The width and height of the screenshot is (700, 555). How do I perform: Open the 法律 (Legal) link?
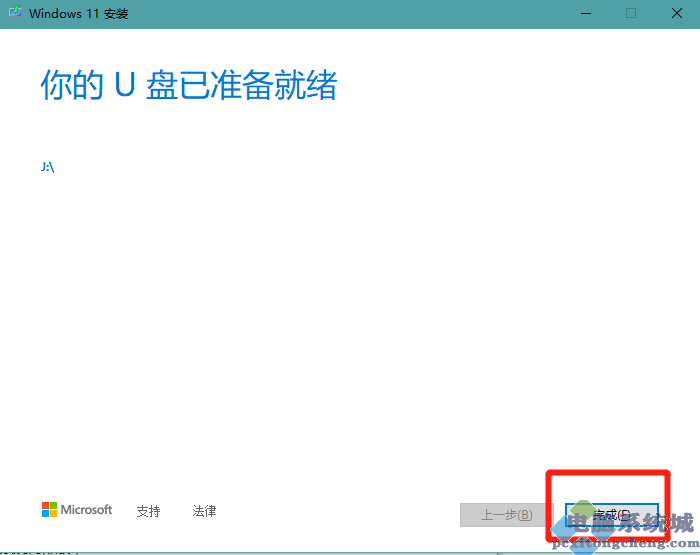click(x=204, y=511)
